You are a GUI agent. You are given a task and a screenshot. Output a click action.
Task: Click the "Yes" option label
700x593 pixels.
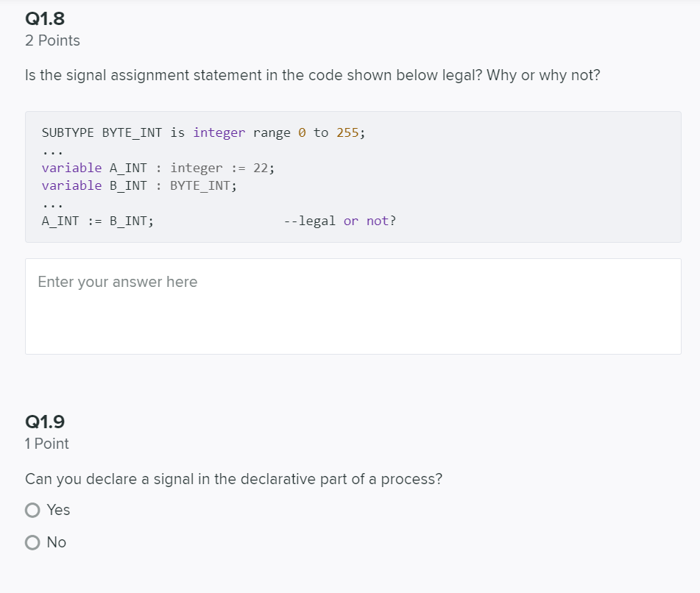pos(58,510)
